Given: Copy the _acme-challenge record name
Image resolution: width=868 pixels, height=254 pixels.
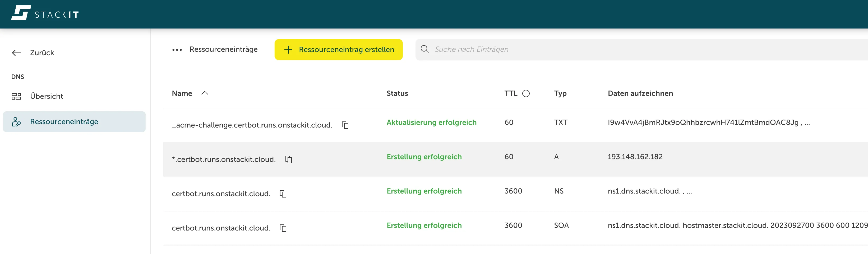Looking at the screenshot, I should click(345, 125).
